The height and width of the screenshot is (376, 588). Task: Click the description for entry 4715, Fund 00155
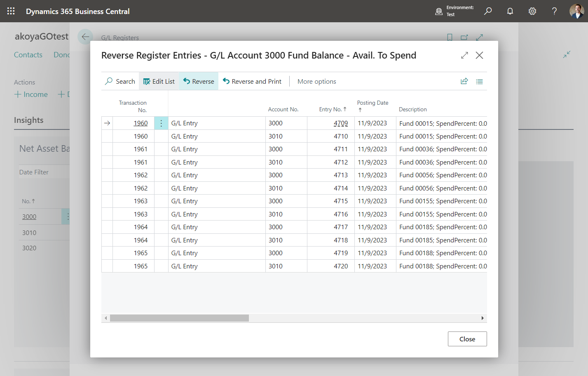click(x=442, y=201)
